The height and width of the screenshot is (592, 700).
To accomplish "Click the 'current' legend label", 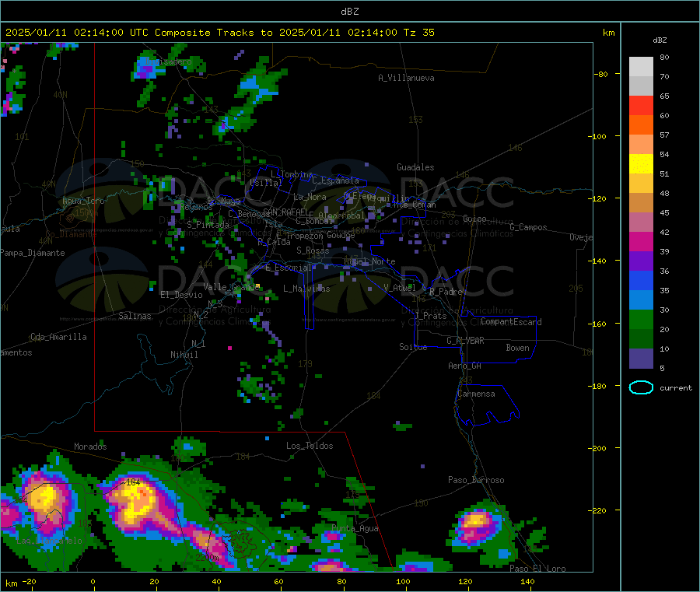I will [676, 388].
